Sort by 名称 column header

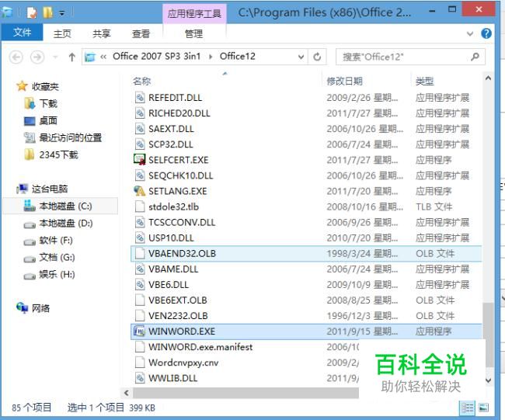(x=141, y=81)
